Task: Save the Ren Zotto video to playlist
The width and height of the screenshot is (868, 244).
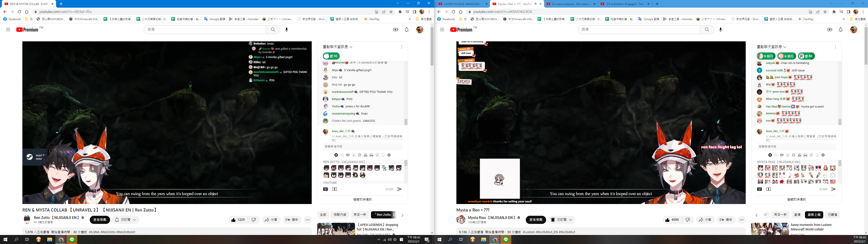Action: click(x=292, y=220)
